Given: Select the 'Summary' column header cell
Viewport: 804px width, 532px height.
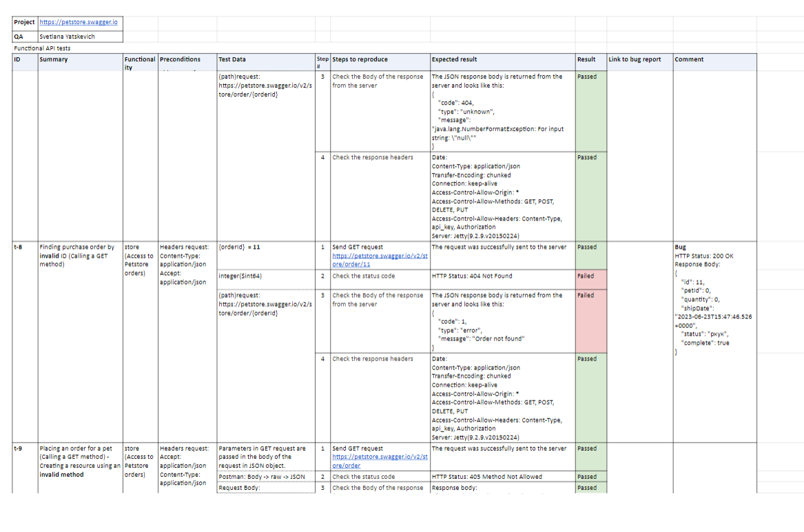Looking at the screenshot, I should [x=80, y=60].
